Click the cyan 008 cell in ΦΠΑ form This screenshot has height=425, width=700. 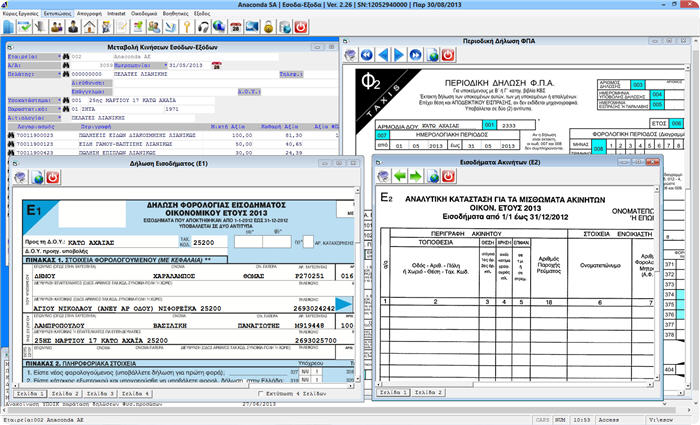599,148
